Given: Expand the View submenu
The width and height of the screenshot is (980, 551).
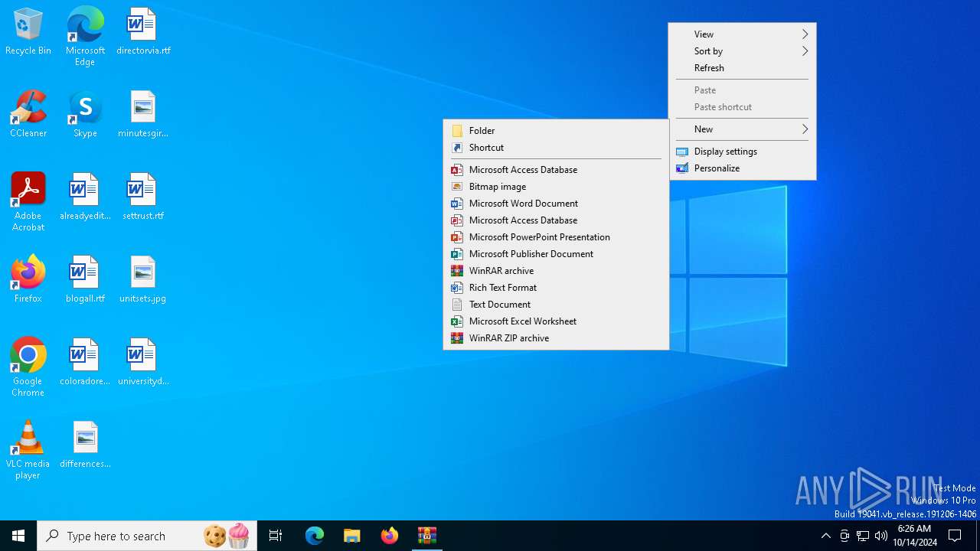Looking at the screenshot, I should (742, 34).
